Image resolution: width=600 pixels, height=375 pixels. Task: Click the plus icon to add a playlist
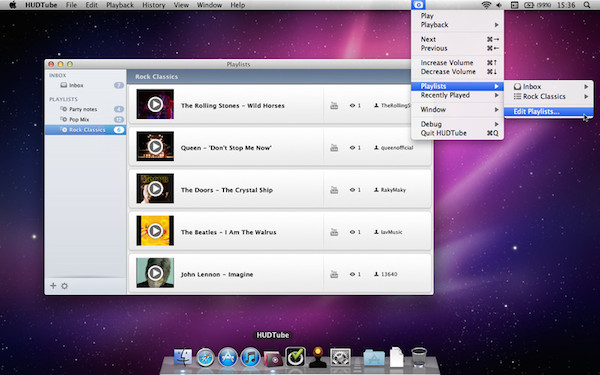53,285
